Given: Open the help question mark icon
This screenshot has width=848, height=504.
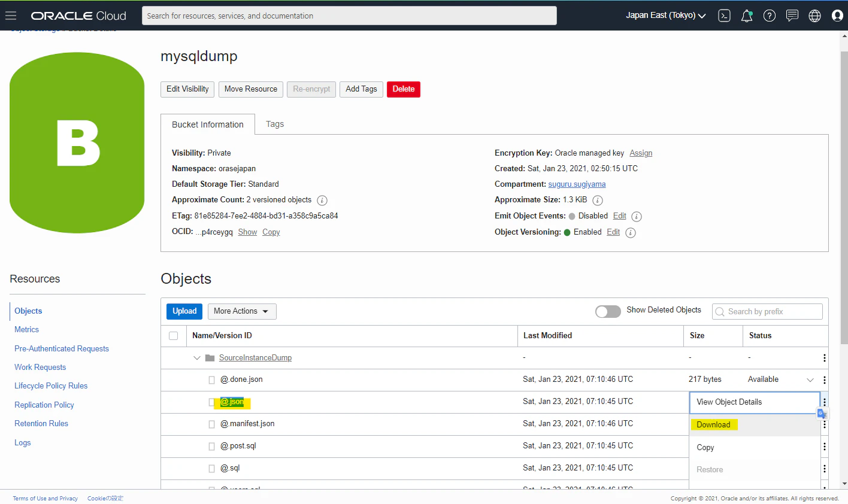Looking at the screenshot, I should [770, 16].
